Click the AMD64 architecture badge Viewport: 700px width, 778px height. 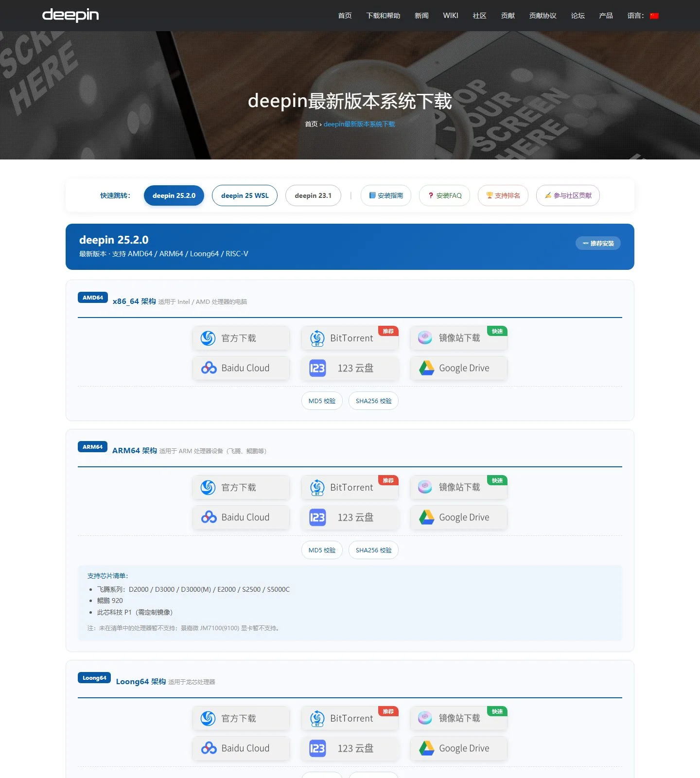[x=93, y=298]
